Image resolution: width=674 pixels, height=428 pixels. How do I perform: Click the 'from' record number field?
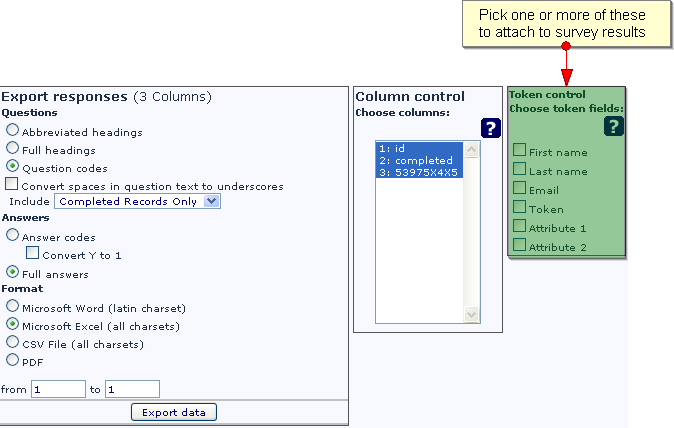click(x=58, y=389)
